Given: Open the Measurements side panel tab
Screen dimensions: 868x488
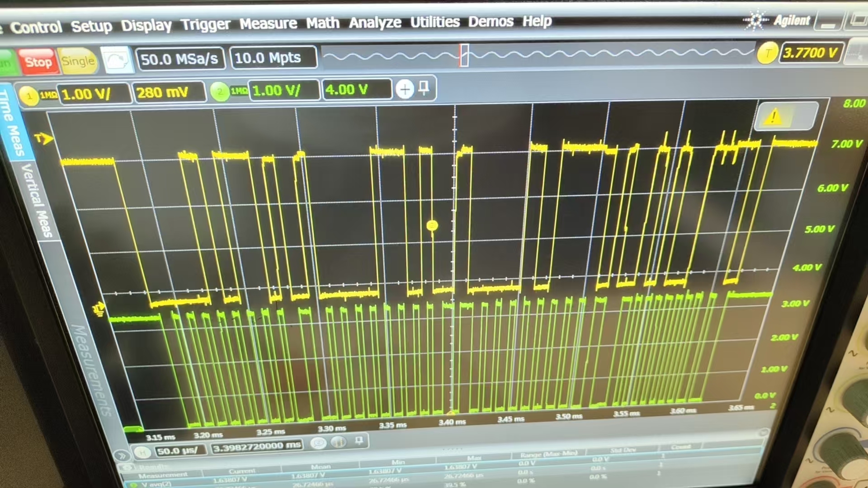Looking at the screenshot, I should pyautogui.click(x=92, y=370).
